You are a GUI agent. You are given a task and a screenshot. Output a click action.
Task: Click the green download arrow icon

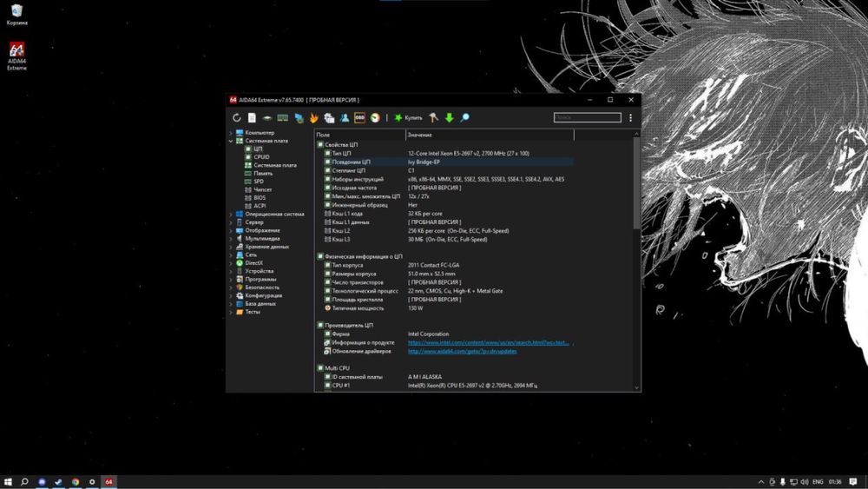449,118
